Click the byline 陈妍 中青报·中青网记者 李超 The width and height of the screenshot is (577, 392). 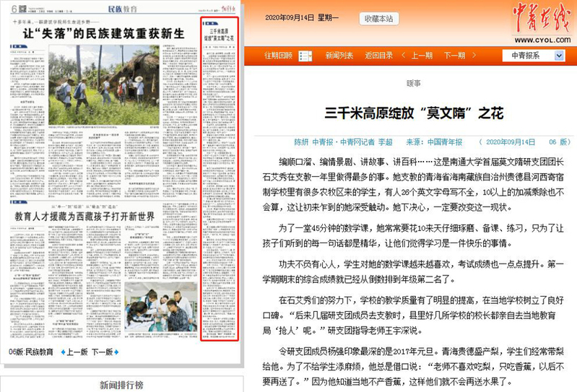click(x=343, y=142)
